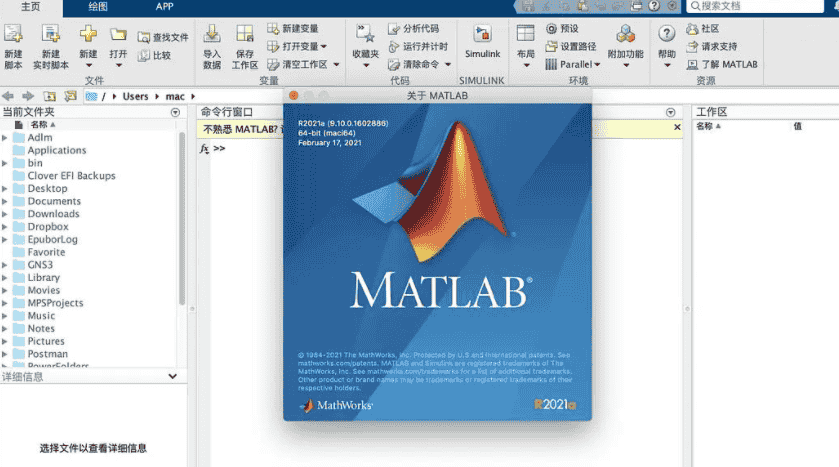Open dropdown arrow under Layout (布局)
This screenshot has height=467, width=839.
tap(526, 66)
